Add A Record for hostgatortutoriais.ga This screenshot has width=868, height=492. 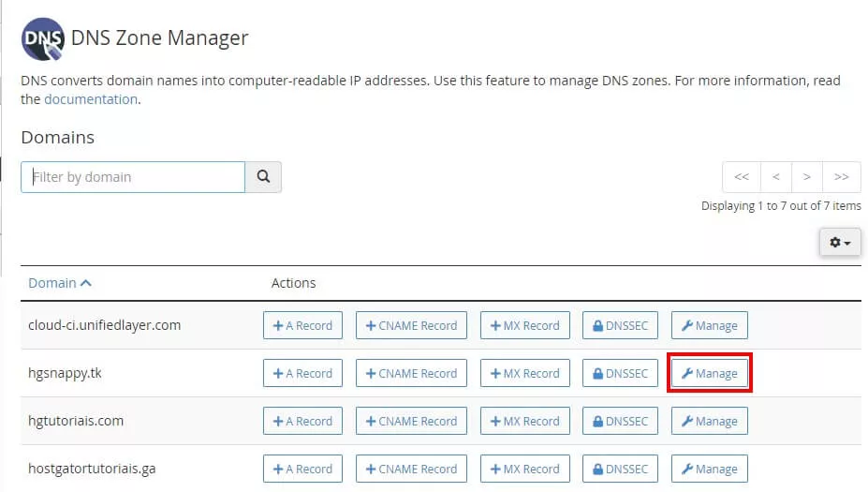[302, 469]
